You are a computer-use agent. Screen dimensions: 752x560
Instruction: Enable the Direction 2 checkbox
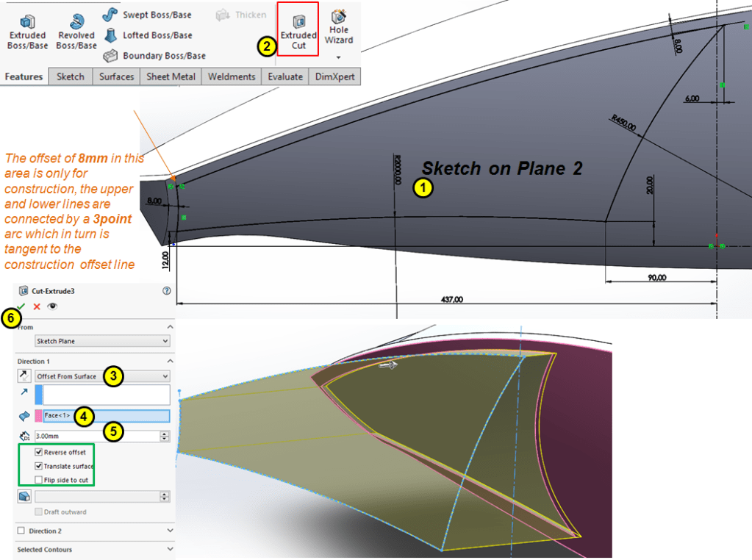(x=21, y=531)
